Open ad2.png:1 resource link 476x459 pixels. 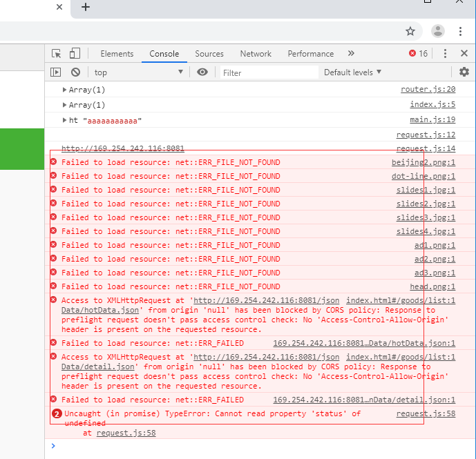coord(435,259)
